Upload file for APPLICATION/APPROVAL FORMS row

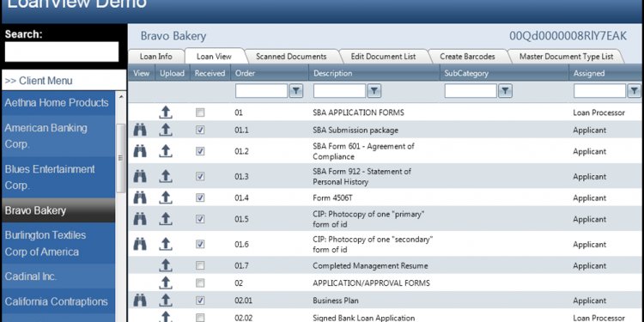point(166,283)
